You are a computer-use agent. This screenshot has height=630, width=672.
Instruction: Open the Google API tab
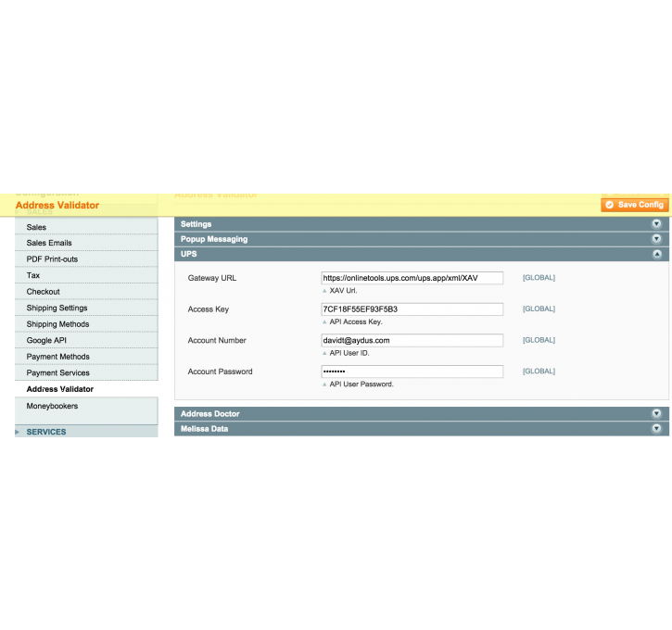pyautogui.click(x=86, y=341)
